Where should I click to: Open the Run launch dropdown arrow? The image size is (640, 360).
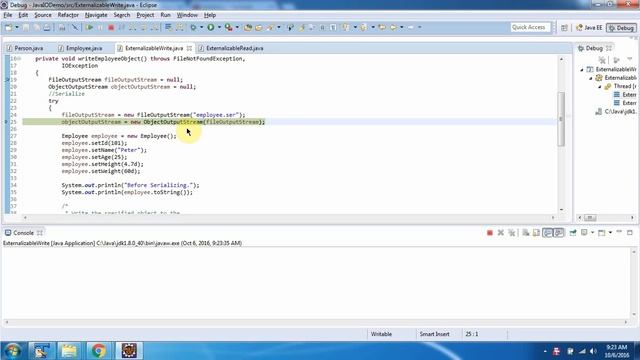pos(219,28)
